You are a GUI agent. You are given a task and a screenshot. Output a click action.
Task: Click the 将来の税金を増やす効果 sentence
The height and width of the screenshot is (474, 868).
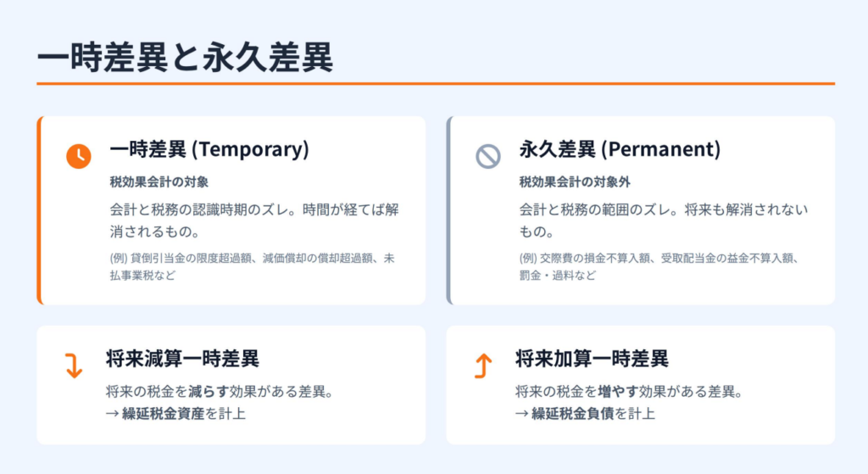click(x=628, y=392)
